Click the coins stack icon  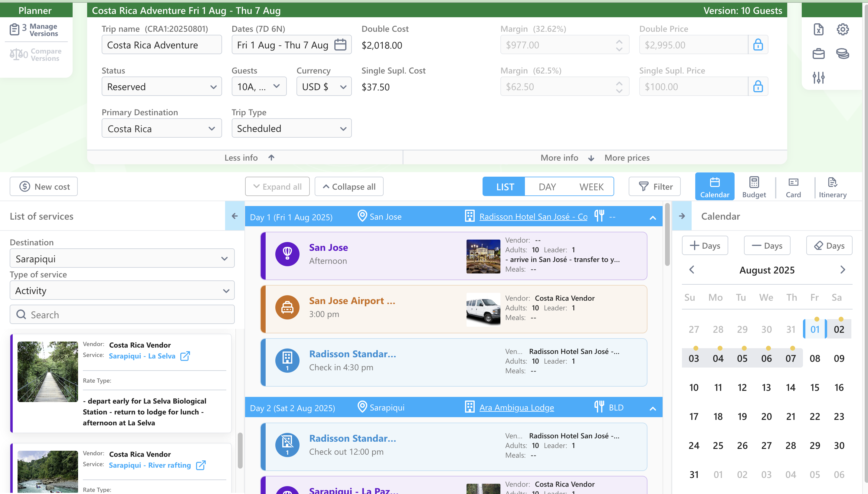coord(842,54)
